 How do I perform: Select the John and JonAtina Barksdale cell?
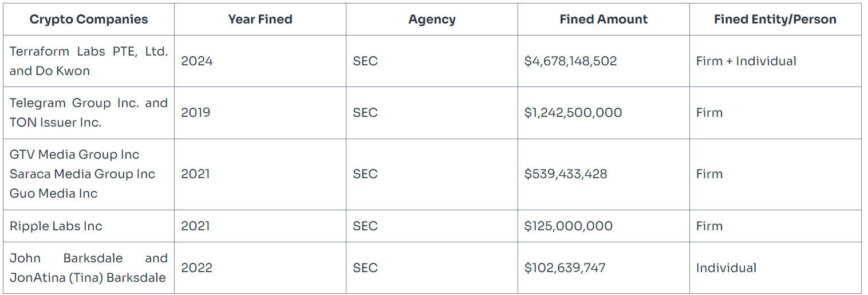(89, 268)
